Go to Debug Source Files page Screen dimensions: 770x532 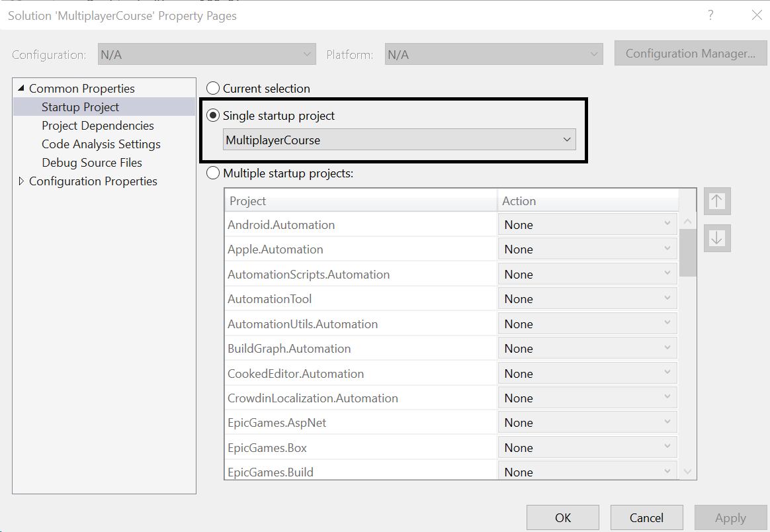click(92, 163)
